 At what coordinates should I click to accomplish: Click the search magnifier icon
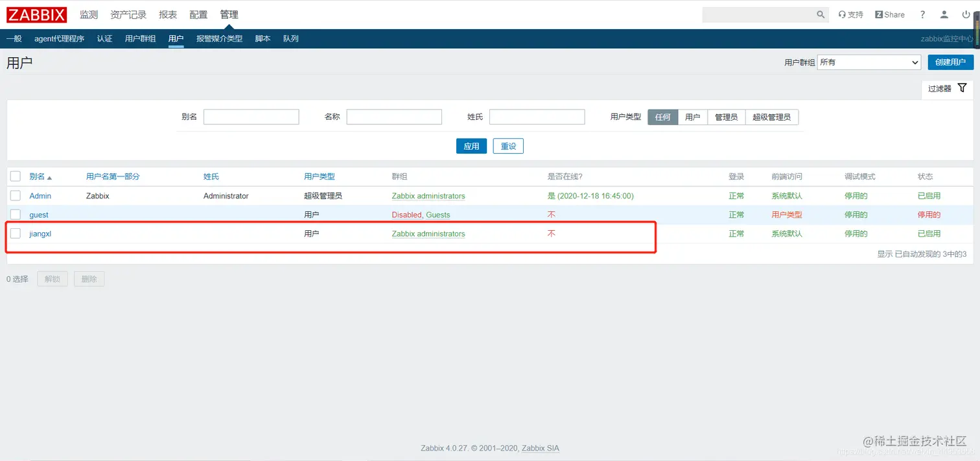tap(821, 14)
